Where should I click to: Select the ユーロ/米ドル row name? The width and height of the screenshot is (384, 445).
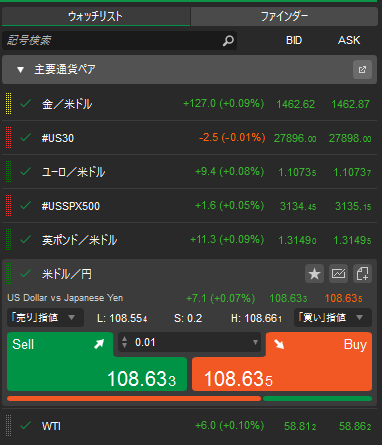(x=74, y=172)
